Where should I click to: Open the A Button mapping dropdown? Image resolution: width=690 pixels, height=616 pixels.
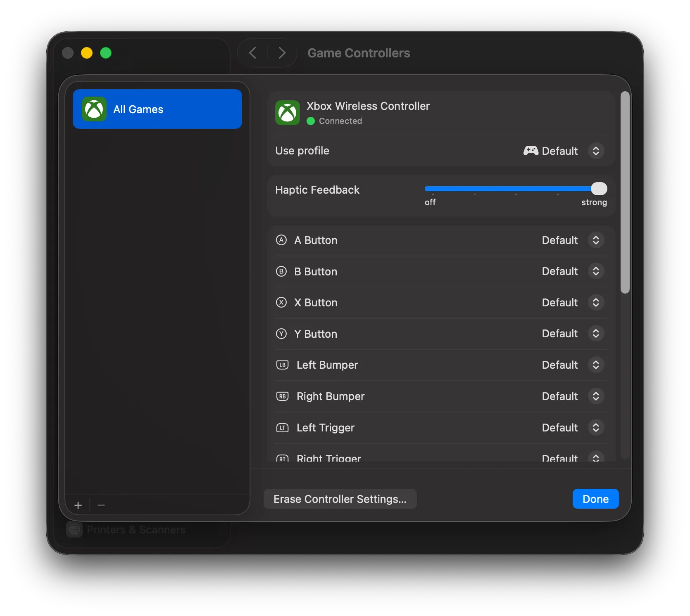595,240
